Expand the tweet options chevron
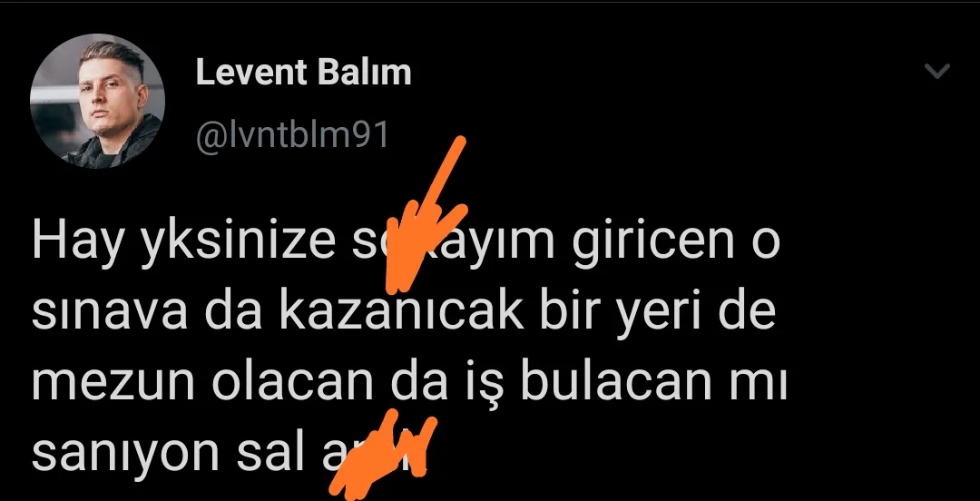980x501 pixels. coord(936,71)
